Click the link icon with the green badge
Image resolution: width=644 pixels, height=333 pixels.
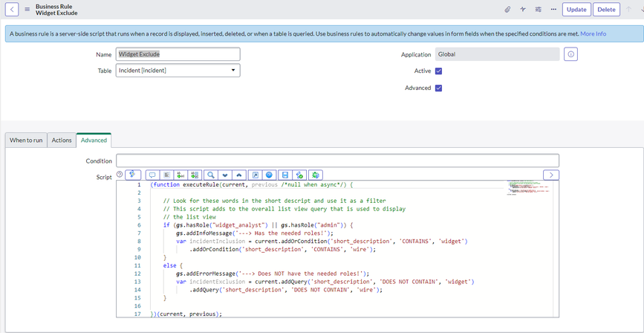[300, 175]
